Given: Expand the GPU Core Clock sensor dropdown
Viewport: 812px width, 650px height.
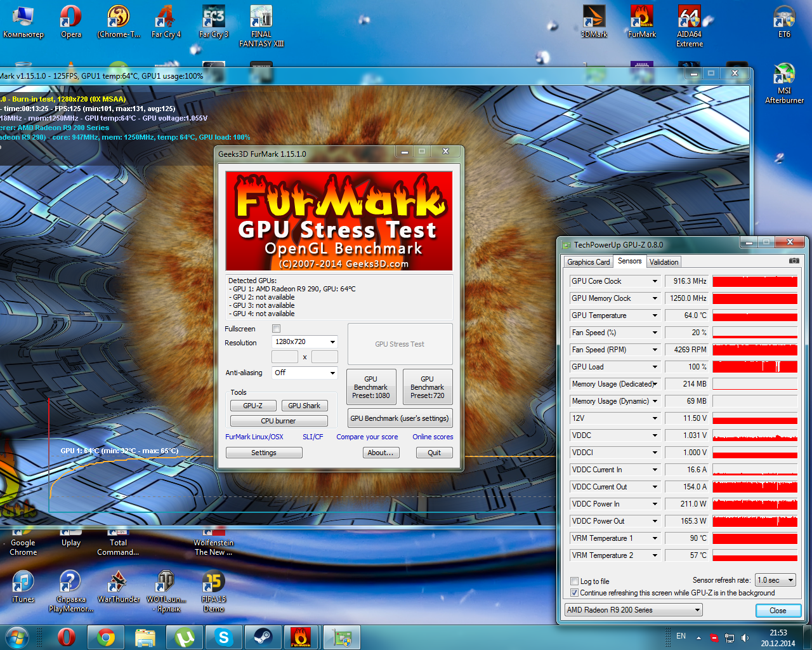Looking at the screenshot, I should coord(655,281).
